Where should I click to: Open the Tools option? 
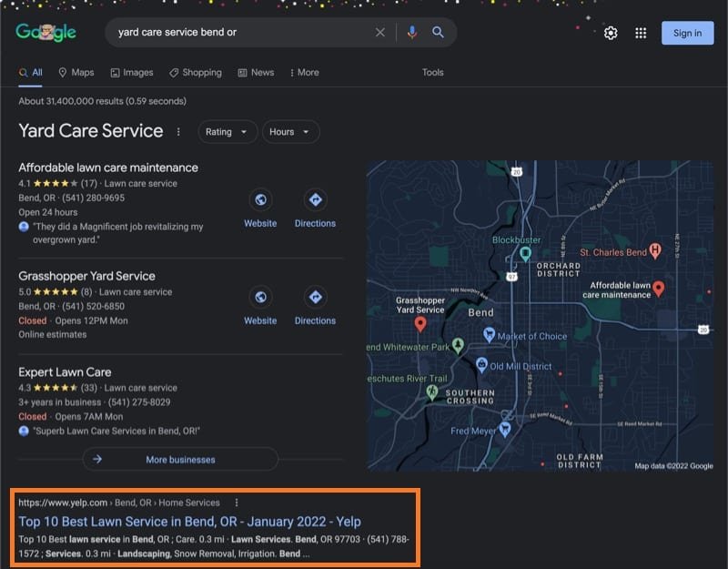tap(433, 73)
